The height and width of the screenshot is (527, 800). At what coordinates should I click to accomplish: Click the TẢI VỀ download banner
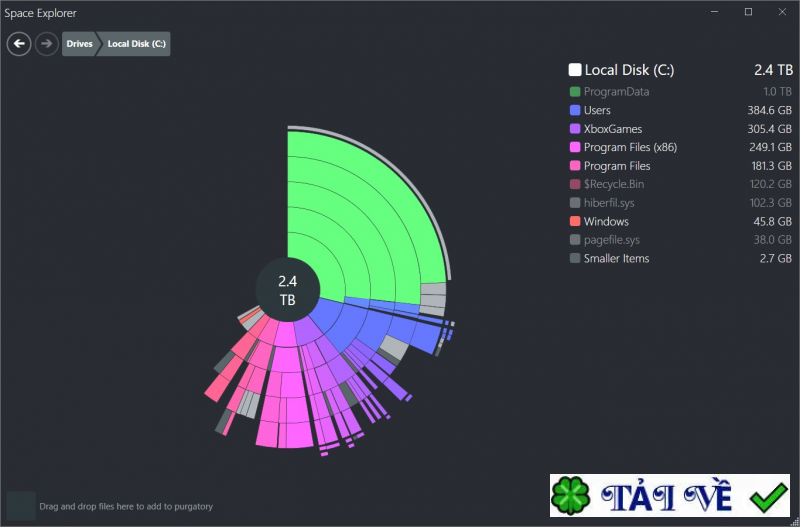tap(669, 495)
